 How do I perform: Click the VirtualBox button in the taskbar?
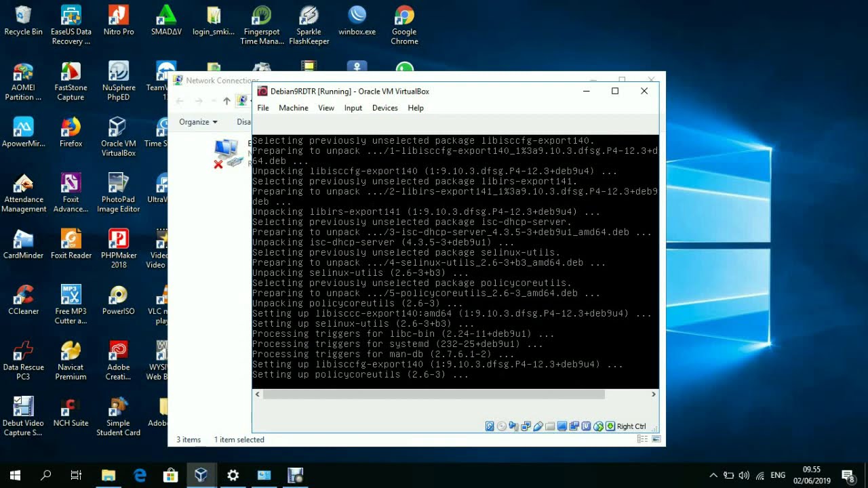pos(201,475)
